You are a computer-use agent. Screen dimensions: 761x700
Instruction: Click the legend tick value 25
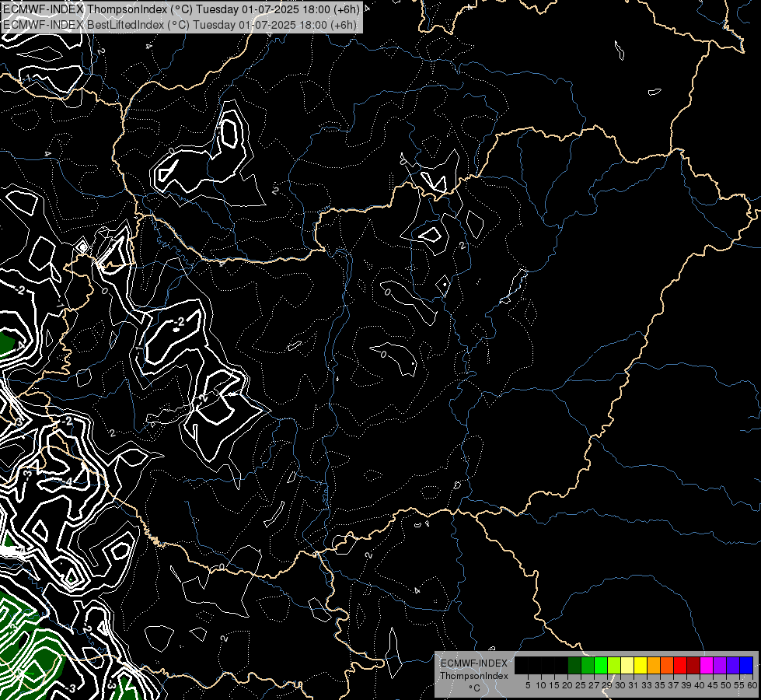[x=581, y=685]
